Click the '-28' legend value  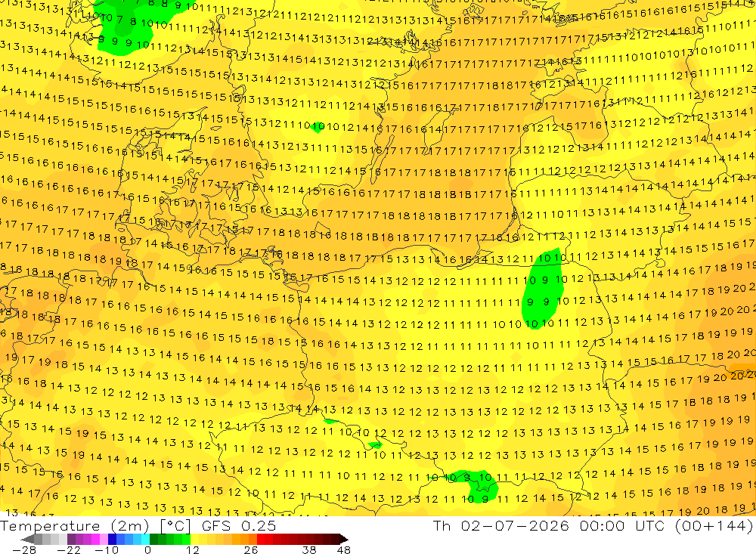pos(24,549)
